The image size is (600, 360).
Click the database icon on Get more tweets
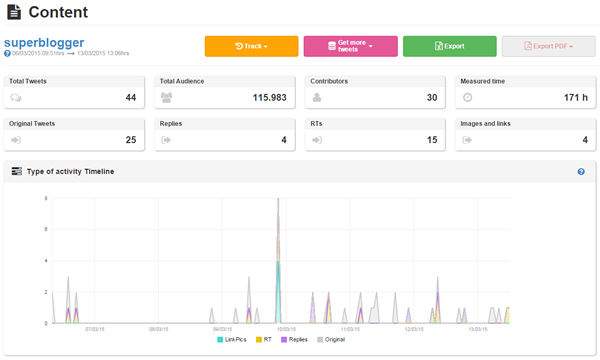click(x=332, y=46)
